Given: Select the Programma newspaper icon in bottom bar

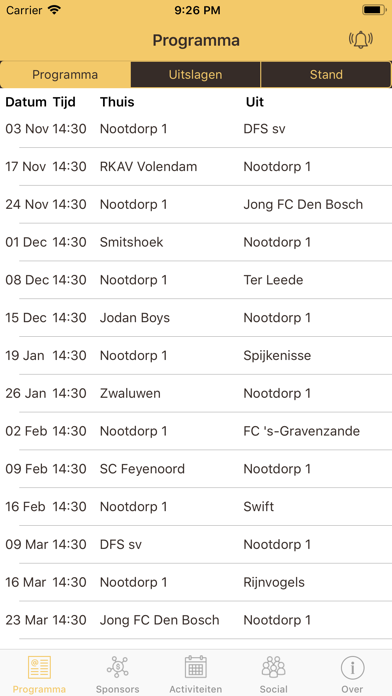Looking at the screenshot, I should 39,667.
